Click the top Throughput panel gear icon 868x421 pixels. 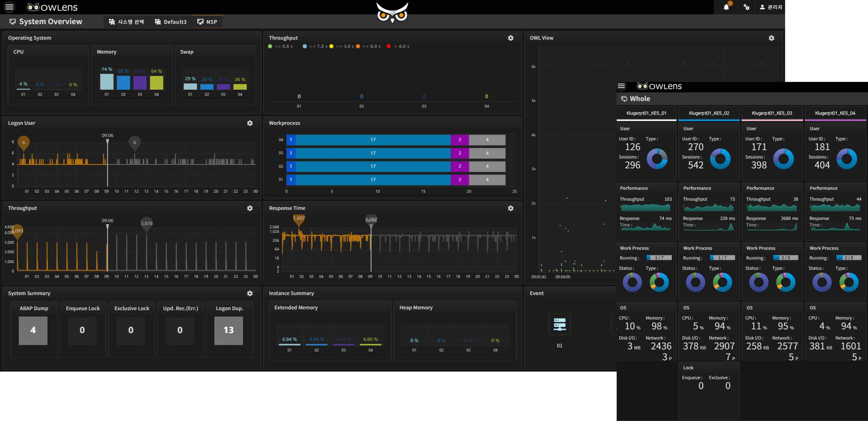tap(510, 38)
